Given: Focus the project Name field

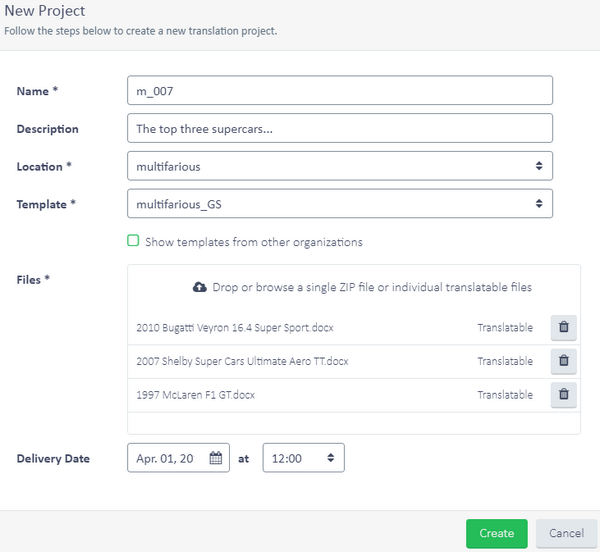Looking at the screenshot, I should click(x=340, y=91).
